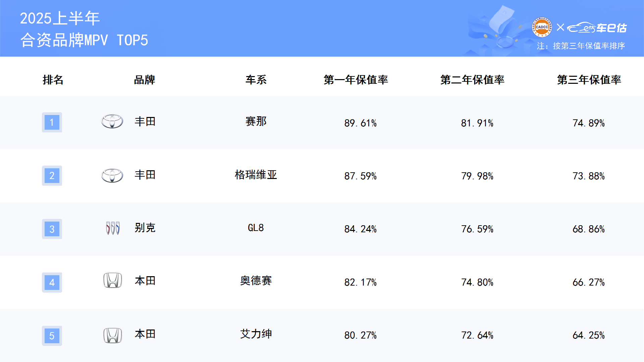
Task: Select the GL8 model name
Action: [256, 228]
